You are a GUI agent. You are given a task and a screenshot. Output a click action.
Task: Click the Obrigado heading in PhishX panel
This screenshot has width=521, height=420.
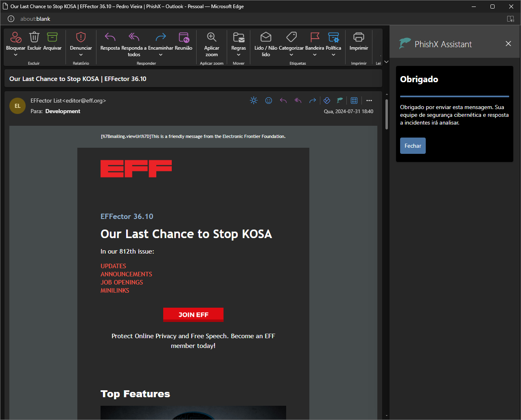pyautogui.click(x=419, y=79)
